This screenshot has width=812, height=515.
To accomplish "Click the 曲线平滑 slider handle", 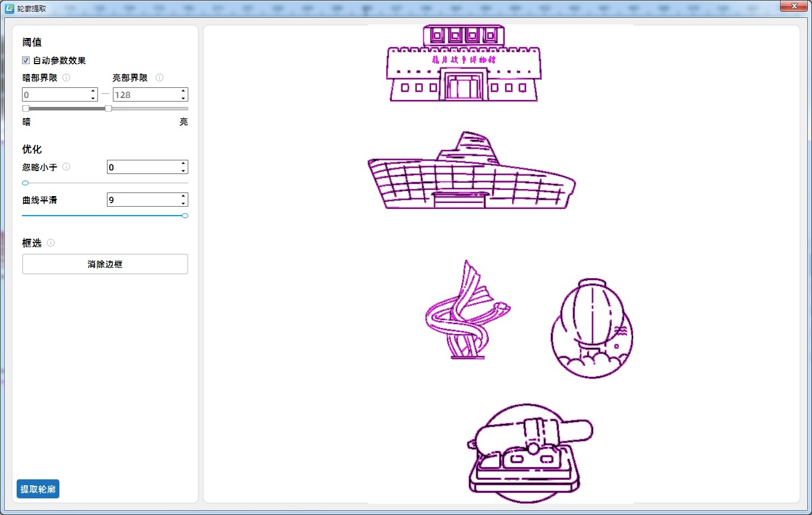I will coord(185,216).
